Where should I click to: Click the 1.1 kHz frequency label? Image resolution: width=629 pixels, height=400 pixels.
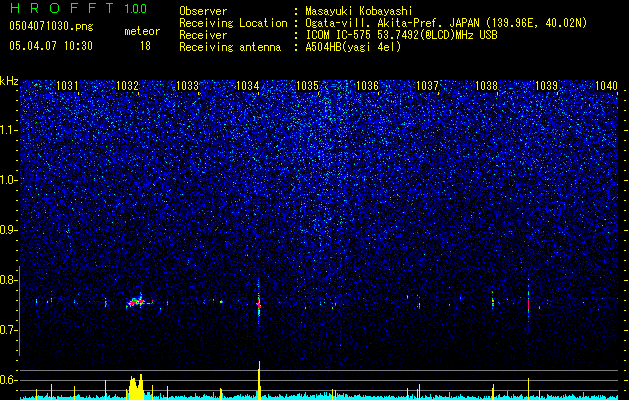click(9, 130)
